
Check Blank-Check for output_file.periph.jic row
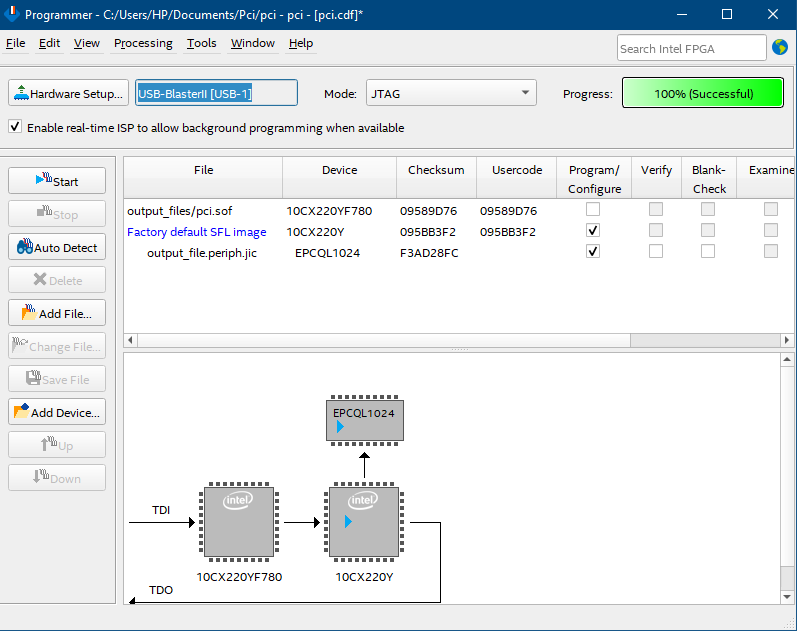click(708, 251)
